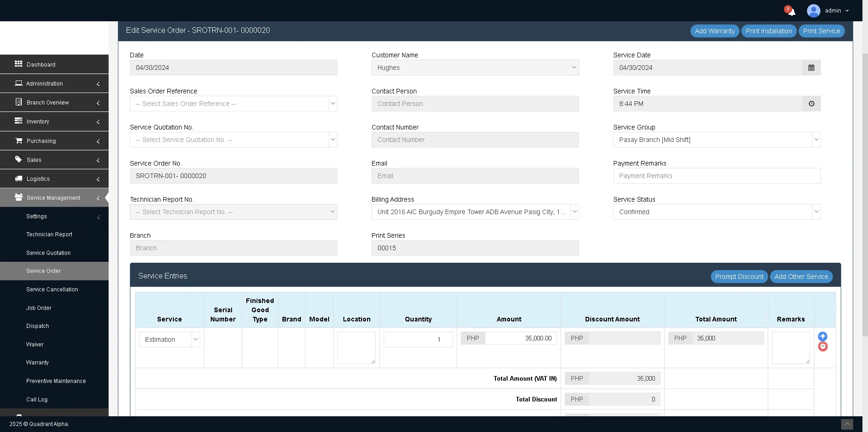Select Job Order in sidebar menu
The height and width of the screenshot is (432, 868).
[39, 308]
